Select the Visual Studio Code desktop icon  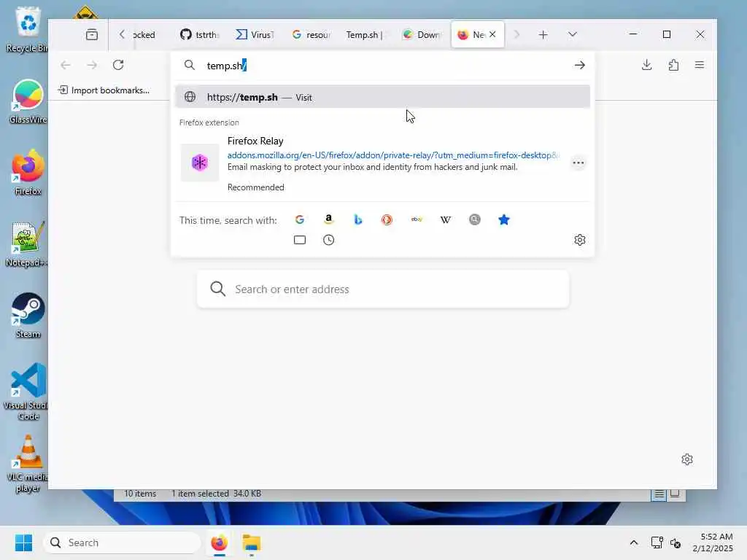(26, 392)
